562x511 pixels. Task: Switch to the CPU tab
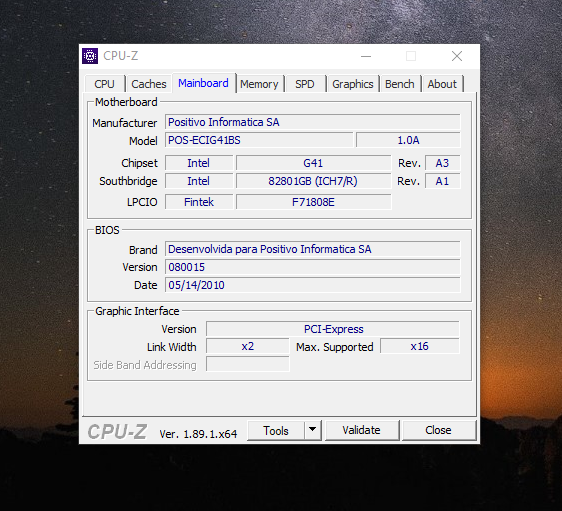[105, 84]
